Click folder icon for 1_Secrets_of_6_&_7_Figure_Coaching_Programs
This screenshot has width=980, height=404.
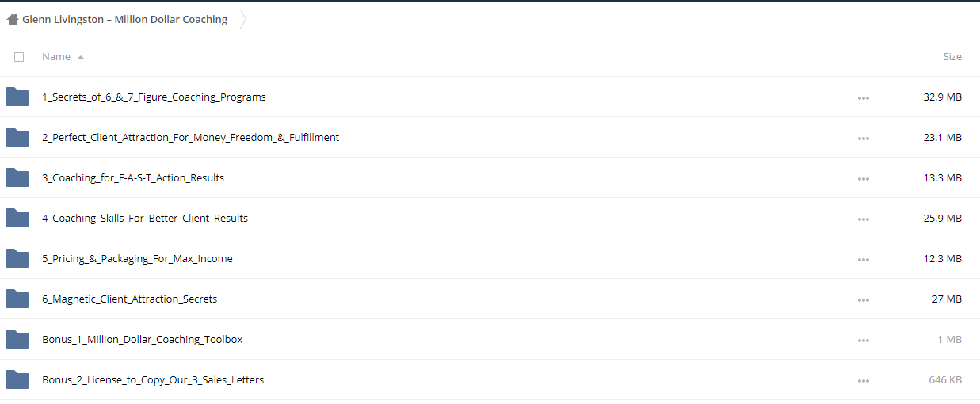17,97
